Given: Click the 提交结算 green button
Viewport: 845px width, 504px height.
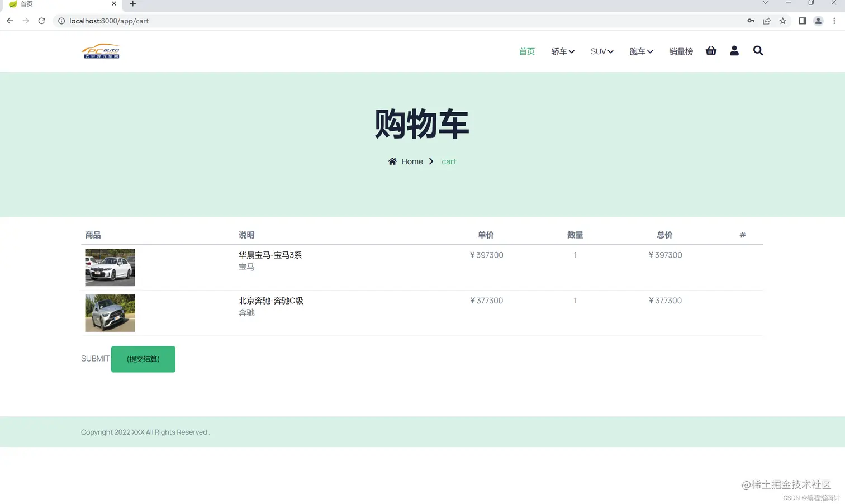Looking at the screenshot, I should [x=143, y=359].
